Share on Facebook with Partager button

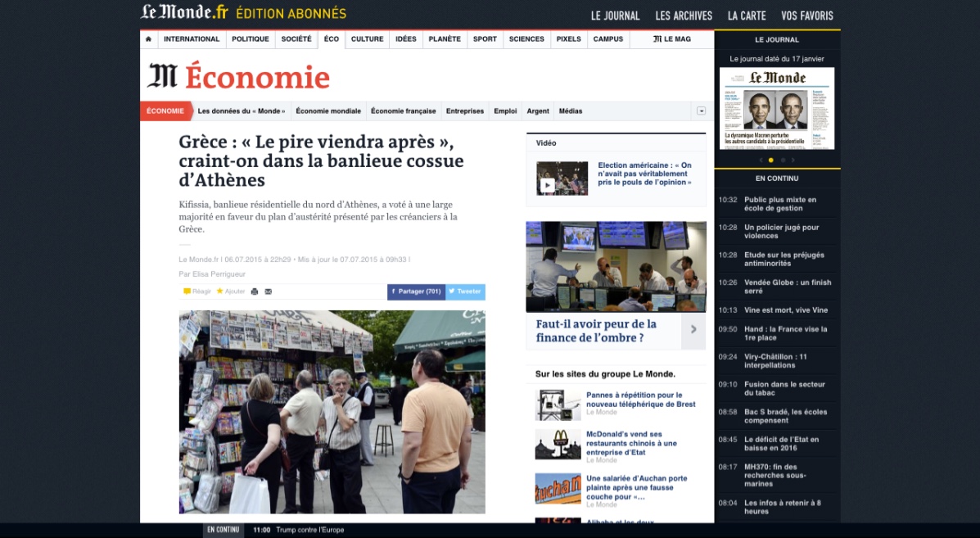point(416,292)
